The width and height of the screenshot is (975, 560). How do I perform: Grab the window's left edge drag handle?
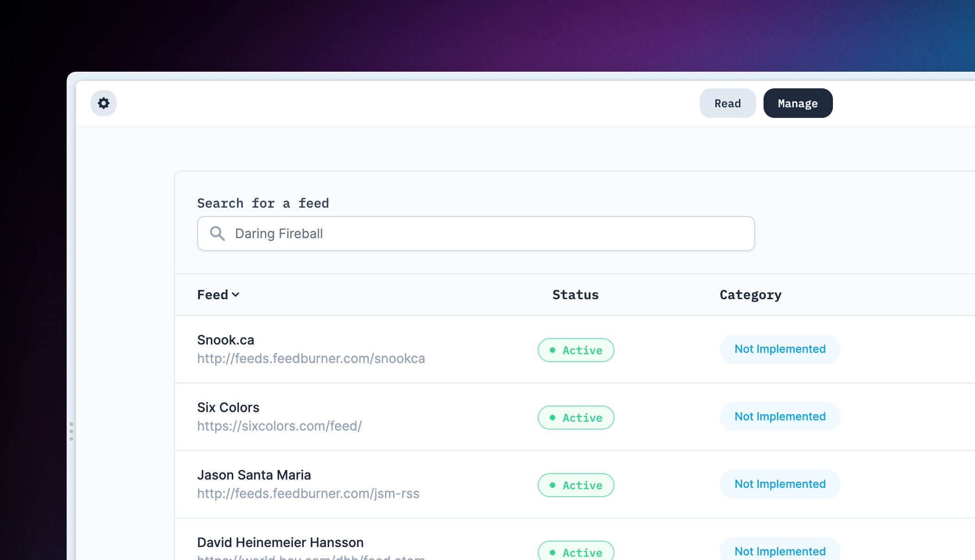[x=71, y=431]
